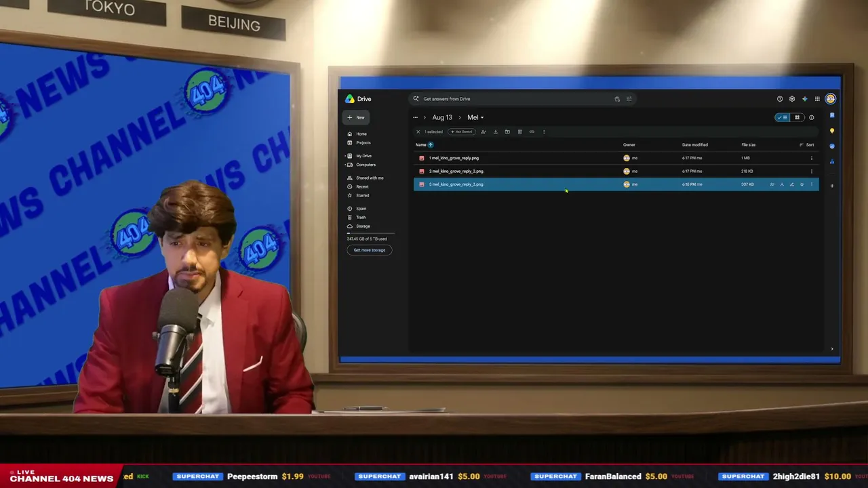868x488 pixels.
Task: Share the selected file from toolbar
Action: pyautogui.click(x=484, y=131)
